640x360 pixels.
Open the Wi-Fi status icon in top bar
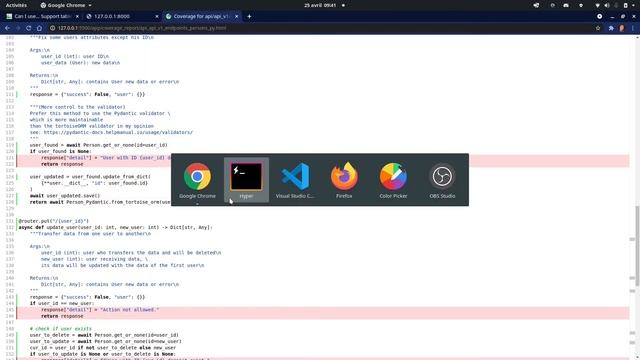pyautogui.click(x=598, y=5)
